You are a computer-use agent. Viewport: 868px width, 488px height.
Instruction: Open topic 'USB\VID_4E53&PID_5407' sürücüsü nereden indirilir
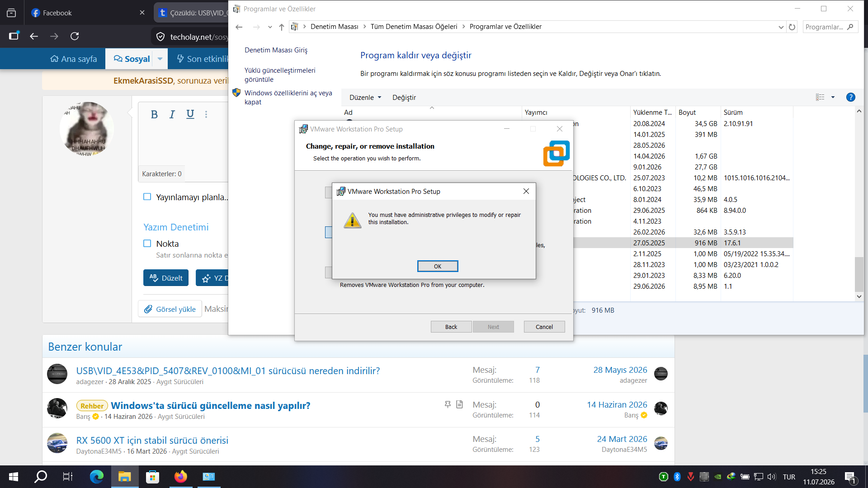228,371
